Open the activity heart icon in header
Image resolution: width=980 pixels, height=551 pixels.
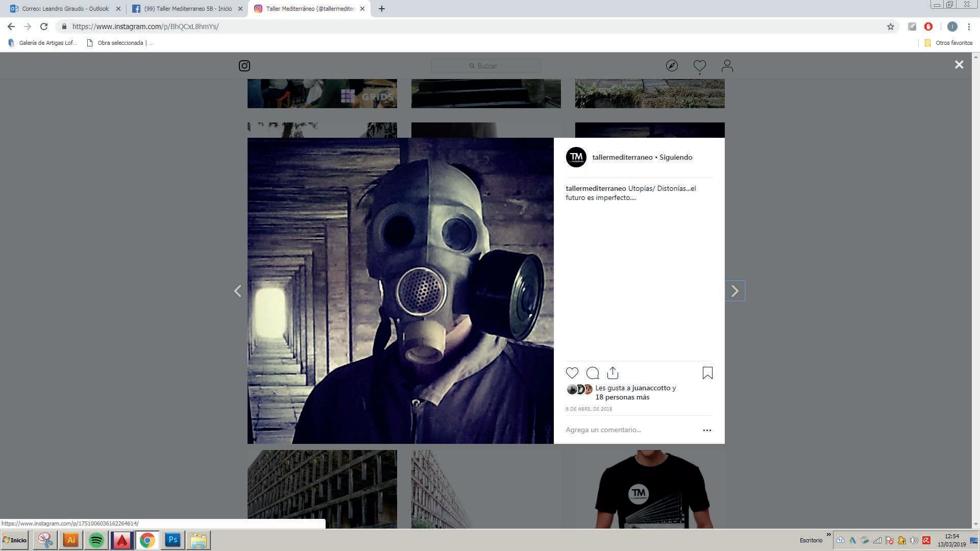click(x=699, y=66)
